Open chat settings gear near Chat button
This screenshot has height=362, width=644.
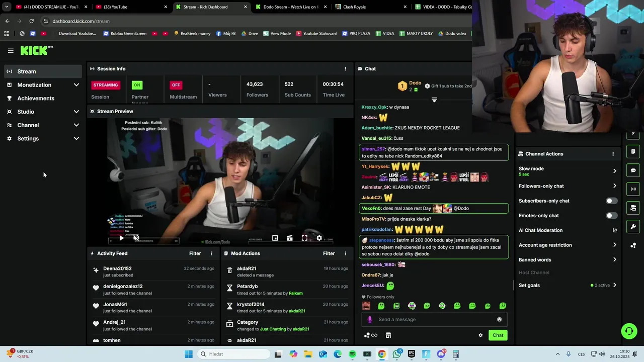click(x=480, y=335)
